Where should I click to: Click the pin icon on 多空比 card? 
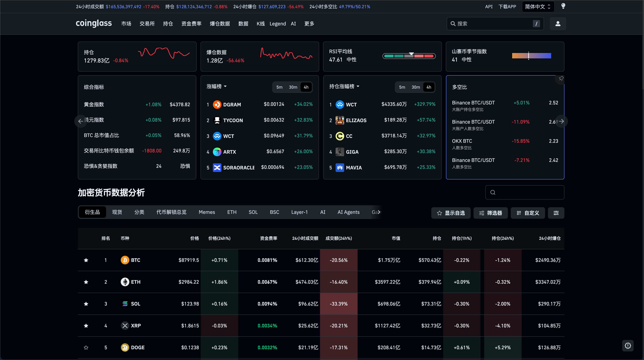(x=561, y=79)
